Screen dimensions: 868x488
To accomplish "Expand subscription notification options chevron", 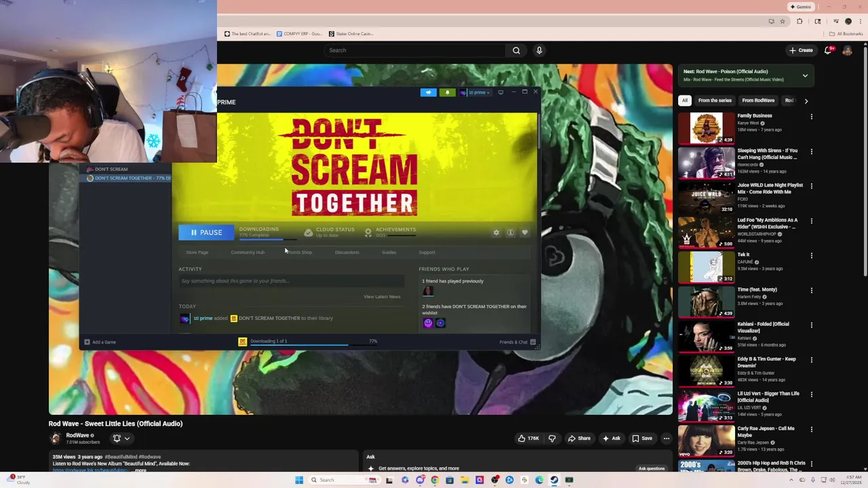I will pyautogui.click(x=127, y=439).
